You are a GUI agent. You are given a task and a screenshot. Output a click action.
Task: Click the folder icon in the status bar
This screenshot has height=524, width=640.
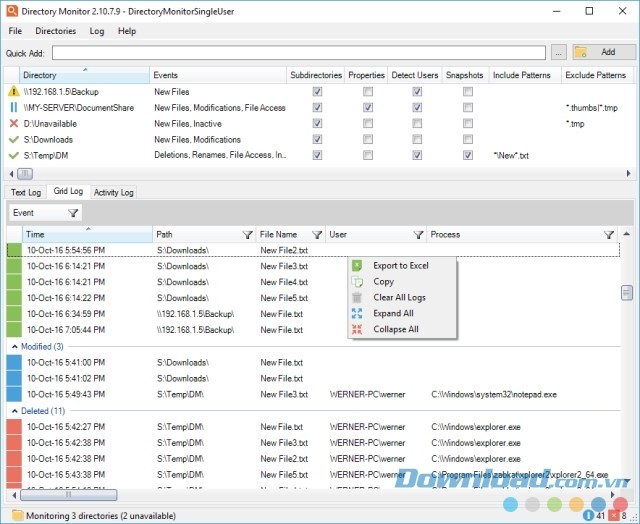click(17, 515)
